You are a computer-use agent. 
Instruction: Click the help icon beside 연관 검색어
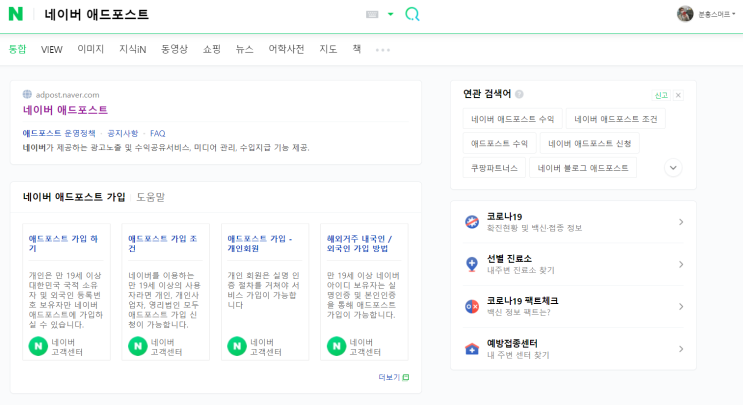519,94
